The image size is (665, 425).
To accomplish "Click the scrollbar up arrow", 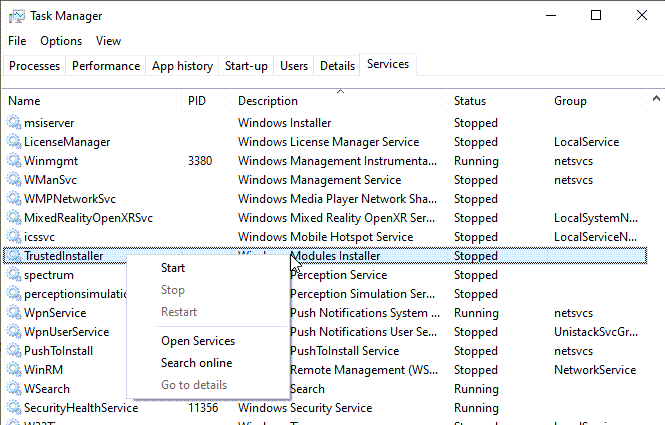I will 657,99.
